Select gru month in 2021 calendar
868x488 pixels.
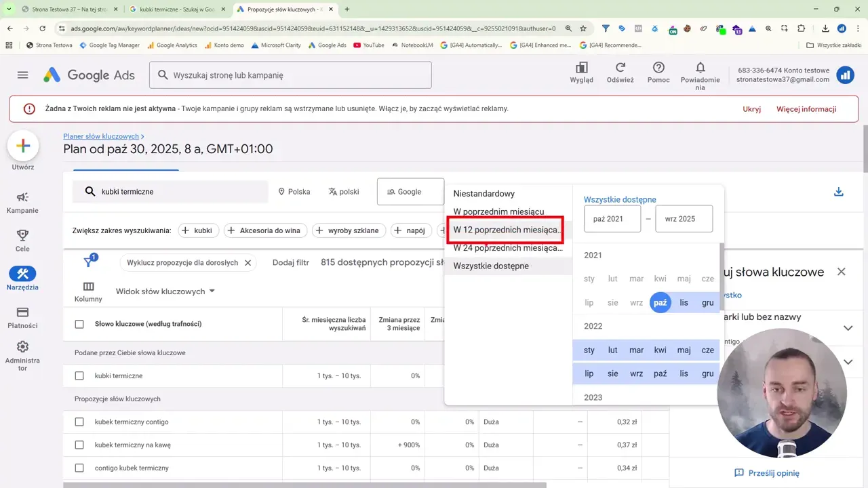[708, 302]
